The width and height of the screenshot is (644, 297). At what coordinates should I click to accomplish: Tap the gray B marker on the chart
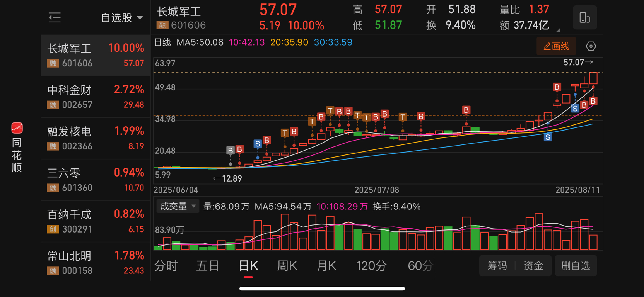coord(231,150)
